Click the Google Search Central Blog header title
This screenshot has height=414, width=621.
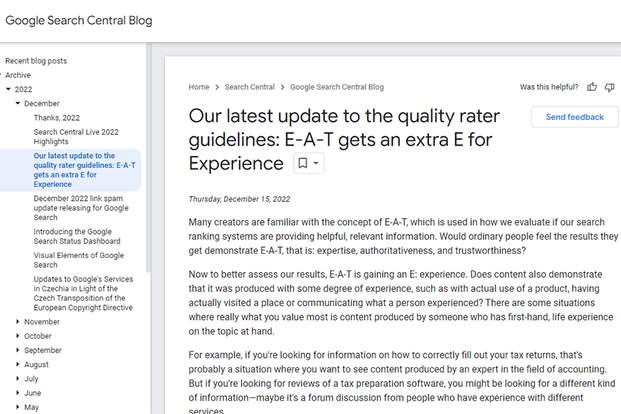click(x=79, y=21)
